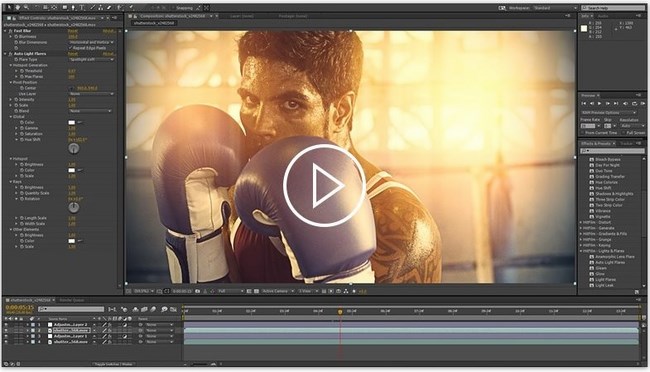The image size is (650, 372).
Task: Open viewer Active Camera dropdown
Action: [x=278, y=291]
